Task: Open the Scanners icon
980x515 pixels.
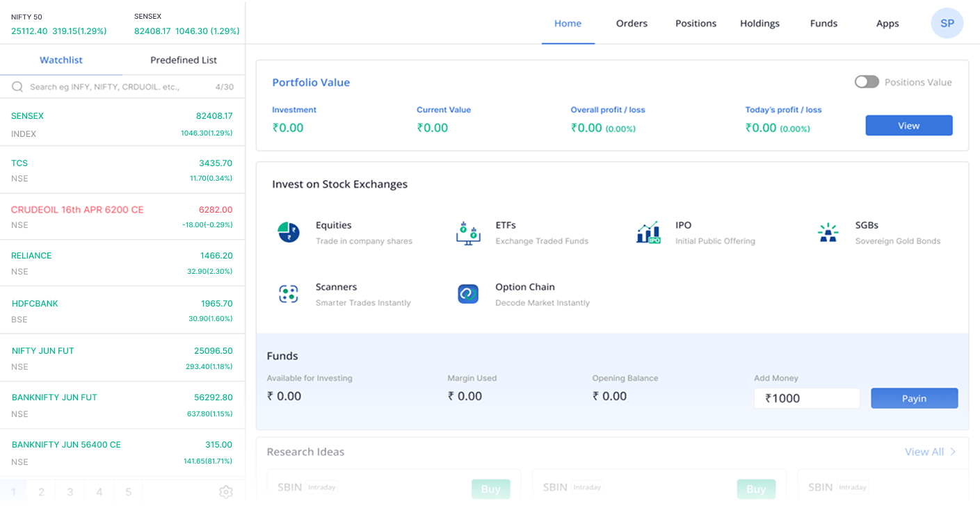Action: click(x=289, y=294)
